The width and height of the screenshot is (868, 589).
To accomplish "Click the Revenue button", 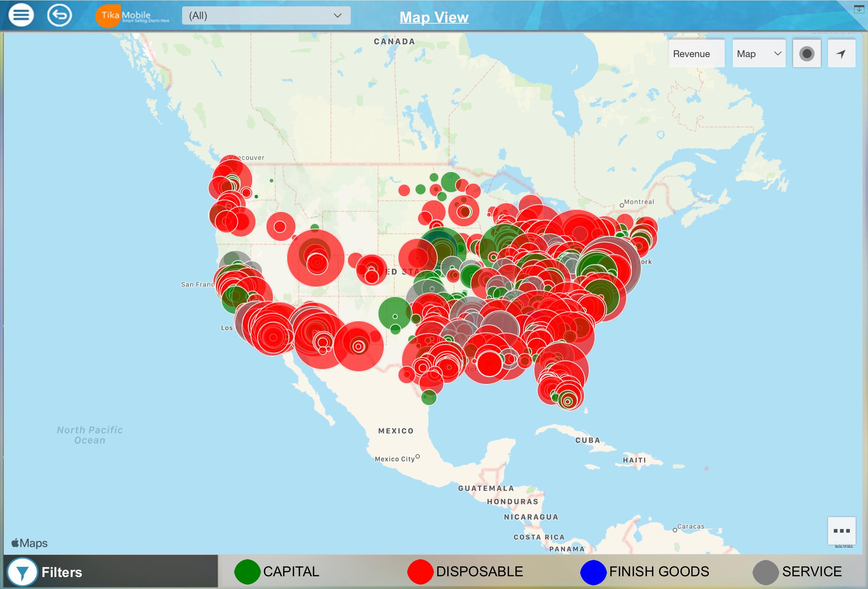I will (696, 54).
